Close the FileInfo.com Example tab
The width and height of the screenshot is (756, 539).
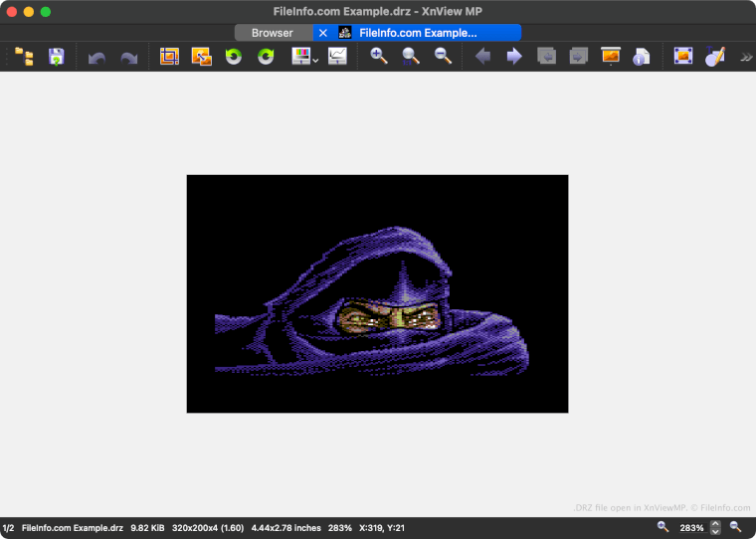point(322,33)
